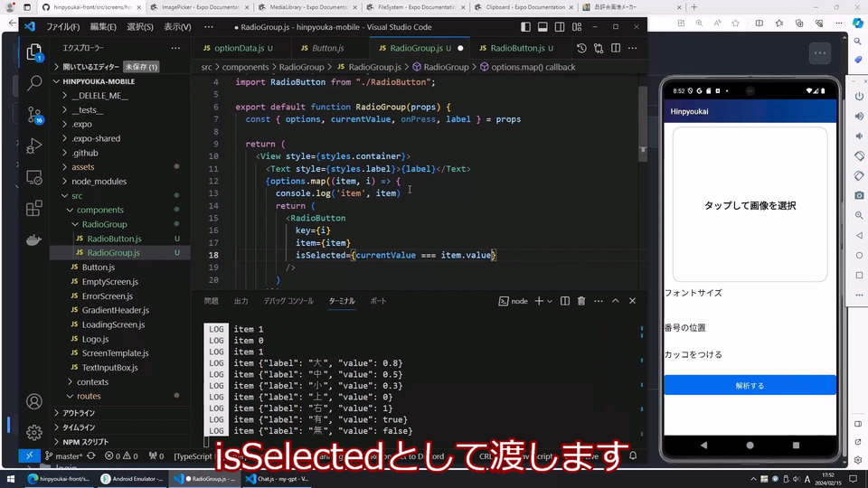Tap the タップして画像を選択 image picker area

coord(750,205)
